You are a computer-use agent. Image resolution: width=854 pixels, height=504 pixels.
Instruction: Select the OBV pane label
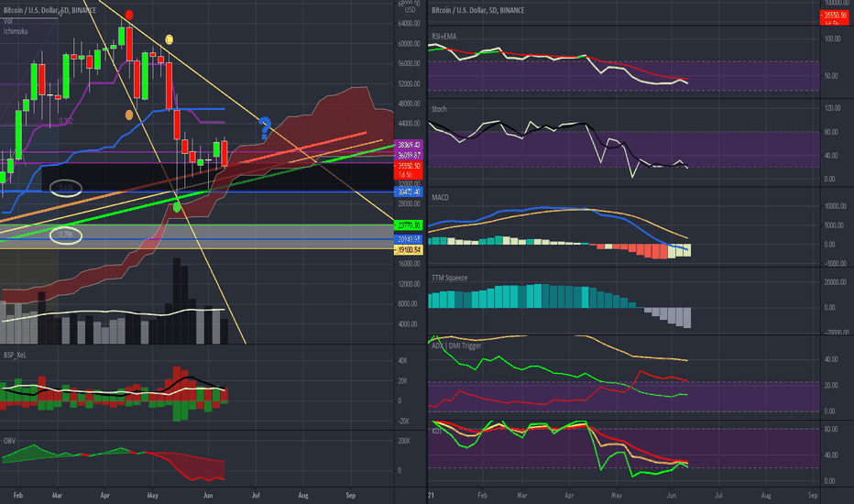coord(9,441)
